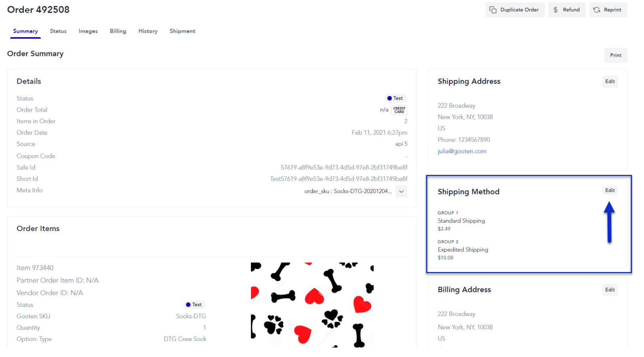This screenshot has width=644, height=357.
Task: Select the History tab
Action: click(x=148, y=31)
